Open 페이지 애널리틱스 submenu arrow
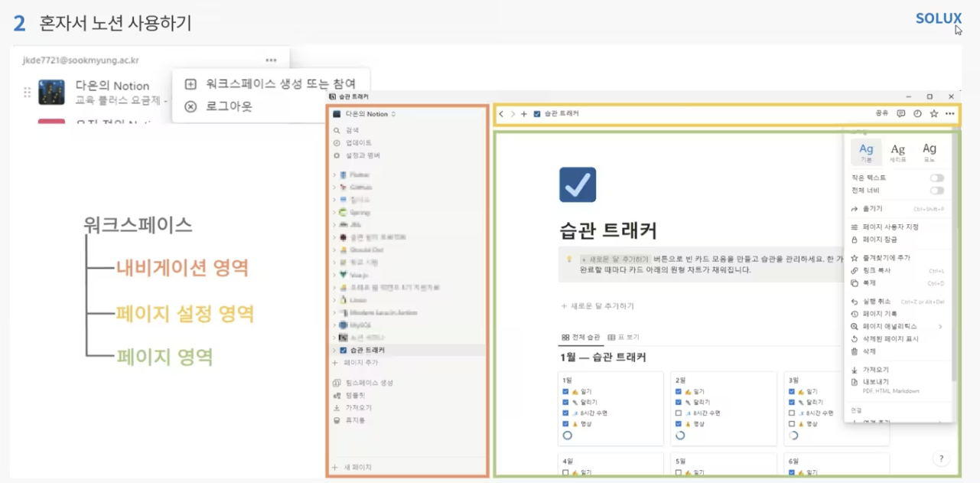The width and height of the screenshot is (980, 483). point(940,327)
